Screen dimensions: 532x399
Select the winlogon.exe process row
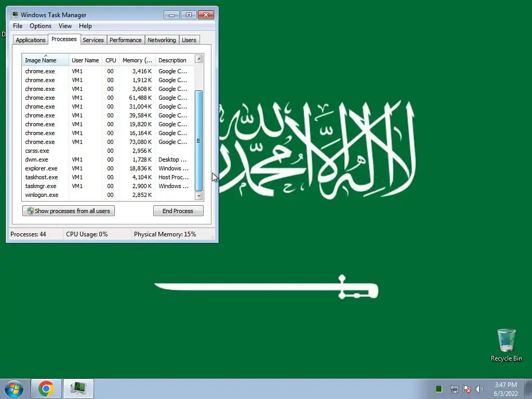pyautogui.click(x=108, y=195)
